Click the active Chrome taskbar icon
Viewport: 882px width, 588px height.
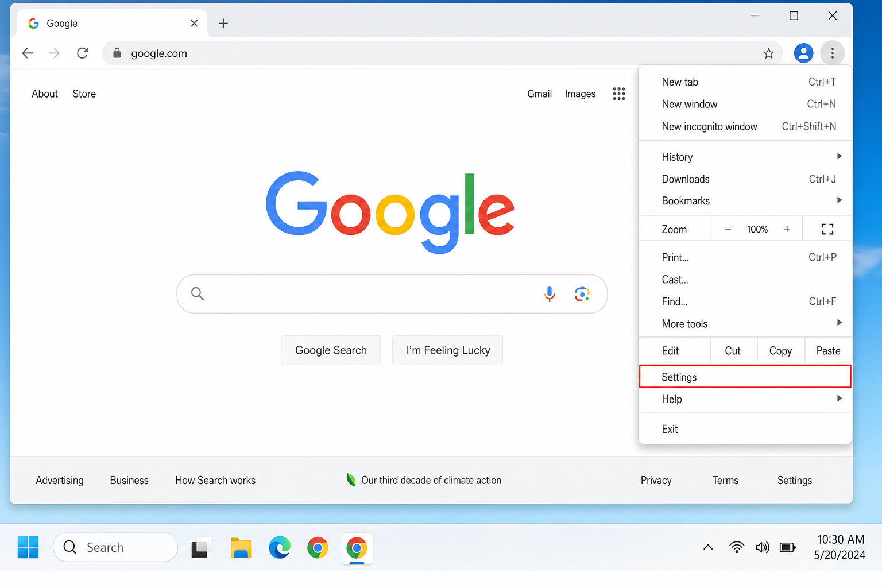(x=357, y=548)
